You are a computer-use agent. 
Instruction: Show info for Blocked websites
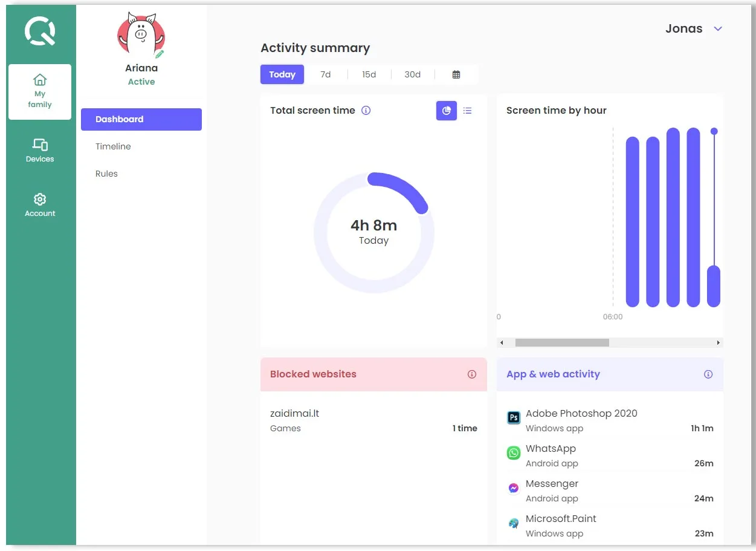click(472, 374)
